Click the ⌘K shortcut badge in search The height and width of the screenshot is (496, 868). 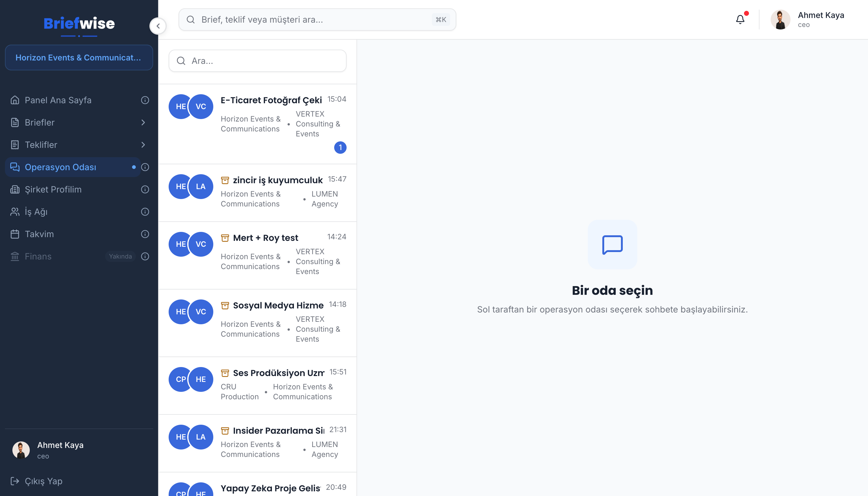(x=441, y=20)
